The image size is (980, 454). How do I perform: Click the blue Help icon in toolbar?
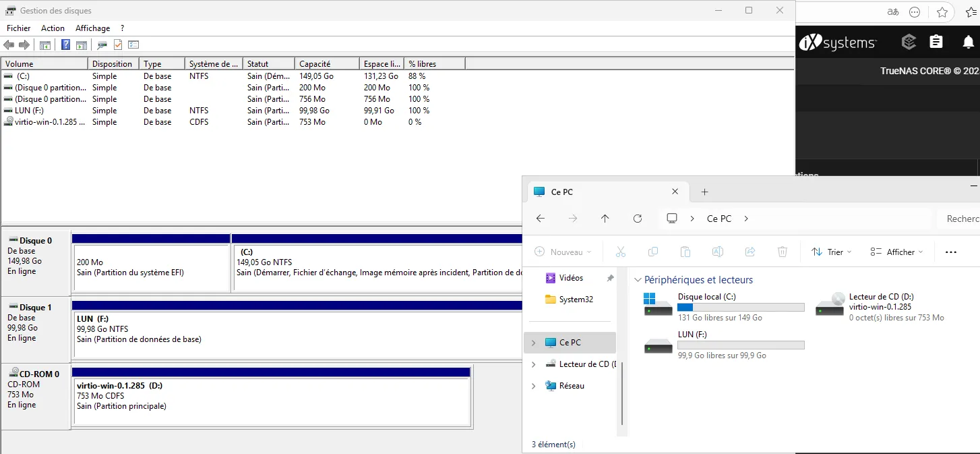(x=65, y=45)
